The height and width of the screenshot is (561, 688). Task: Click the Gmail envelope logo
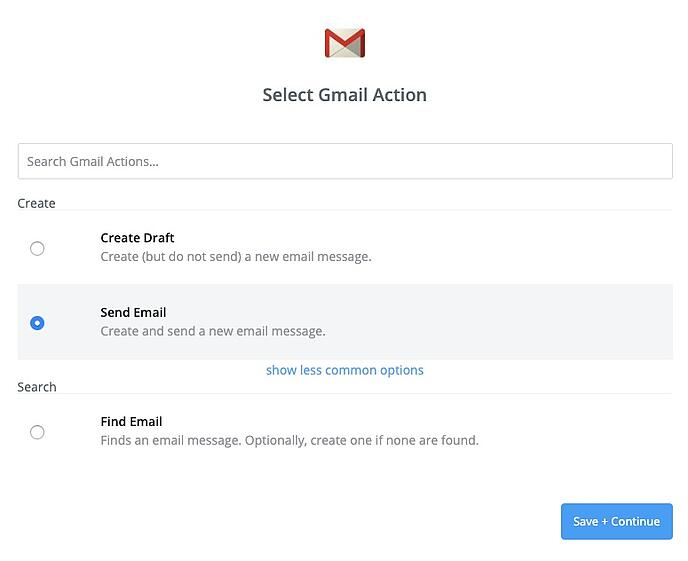pos(344,43)
